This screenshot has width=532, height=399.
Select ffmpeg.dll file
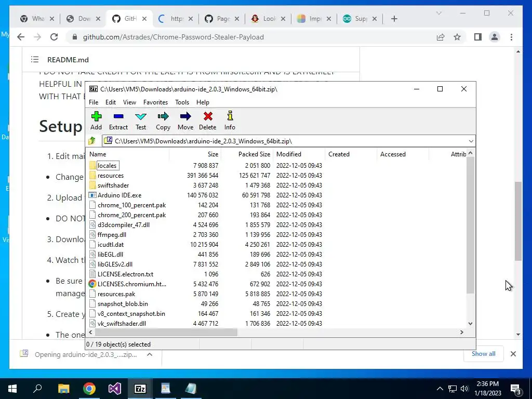pyautogui.click(x=112, y=234)
